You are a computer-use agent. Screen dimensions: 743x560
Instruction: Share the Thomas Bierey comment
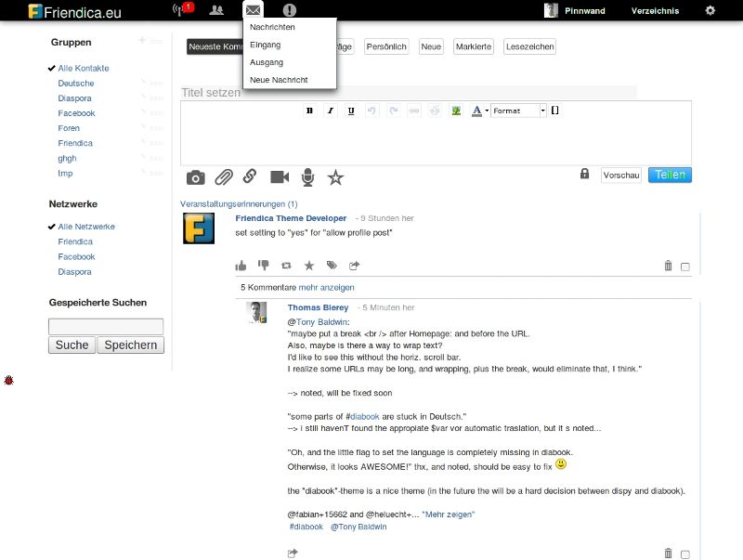click(x=293, y=553)
